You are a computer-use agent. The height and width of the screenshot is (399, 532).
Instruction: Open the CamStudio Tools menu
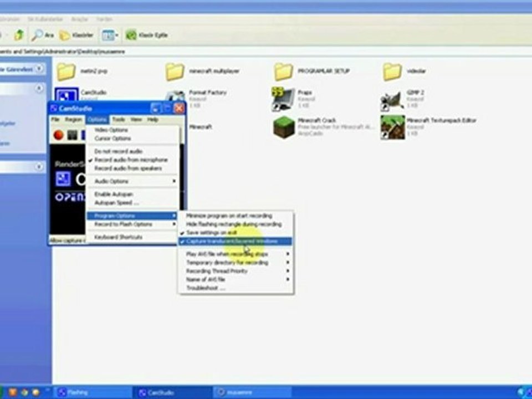point(119,120)
